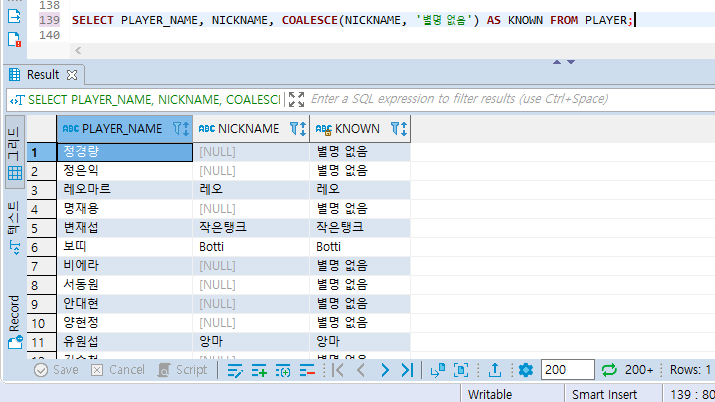Click the COALESCE keyword in the editor SQL

[x=310, y=20]
